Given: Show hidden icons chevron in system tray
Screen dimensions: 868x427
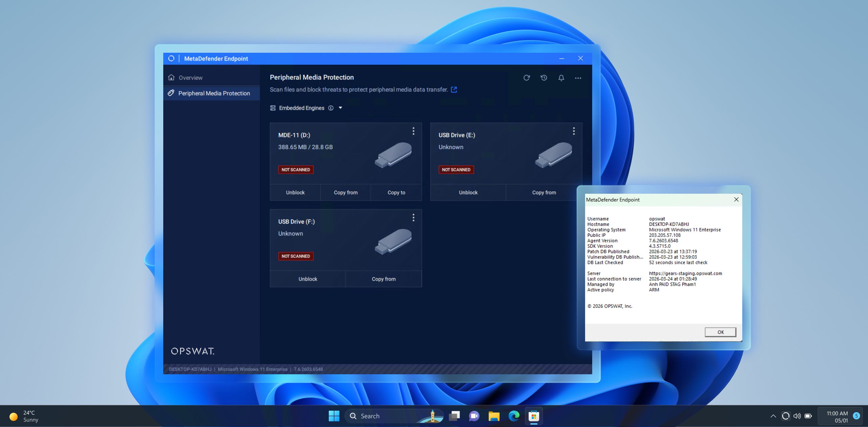Looking at the screenshot, I should [x=773, y=416].
